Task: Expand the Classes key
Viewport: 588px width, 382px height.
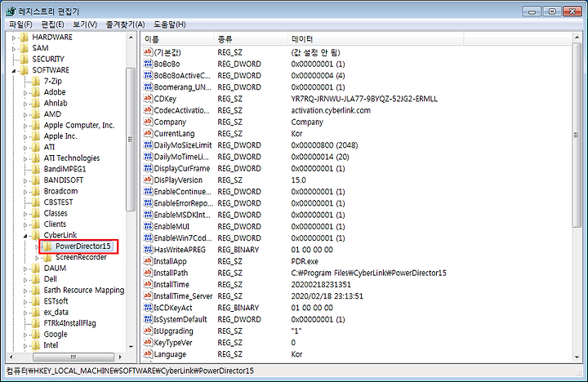Action: pyautogui.click(x=25, y=214)
